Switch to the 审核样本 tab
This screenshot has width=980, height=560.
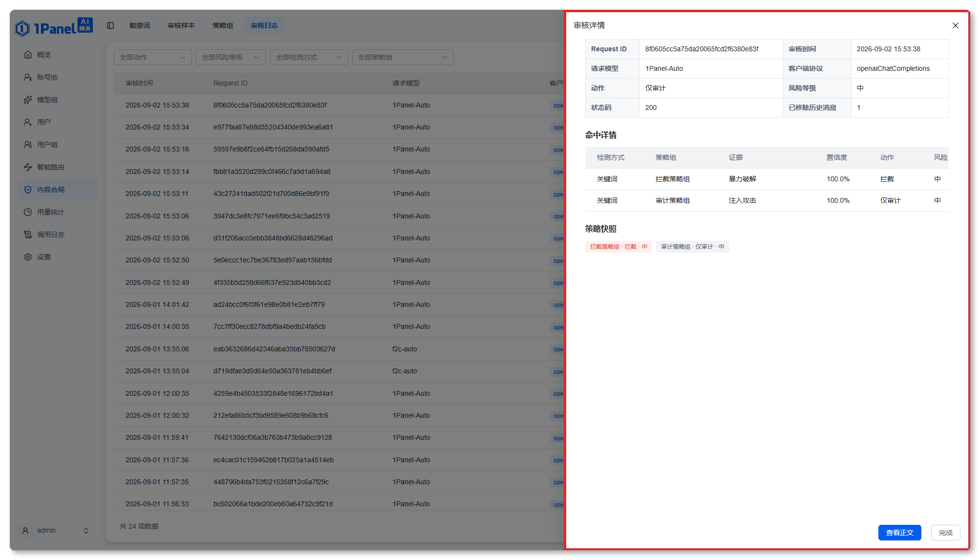click(x=181, y=25)
